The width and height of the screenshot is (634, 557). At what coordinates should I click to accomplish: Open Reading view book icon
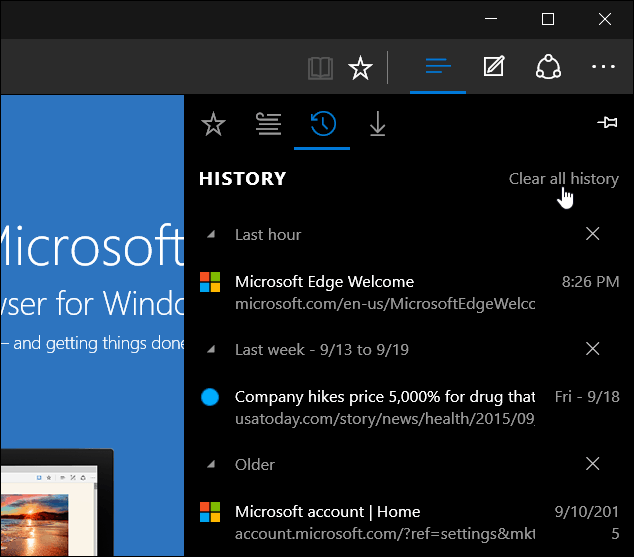click(320, 68)
